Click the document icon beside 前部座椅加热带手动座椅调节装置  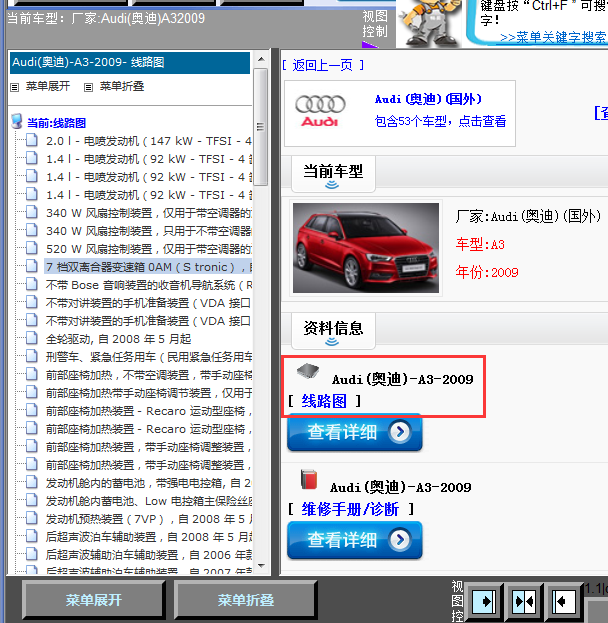[32, 393]
